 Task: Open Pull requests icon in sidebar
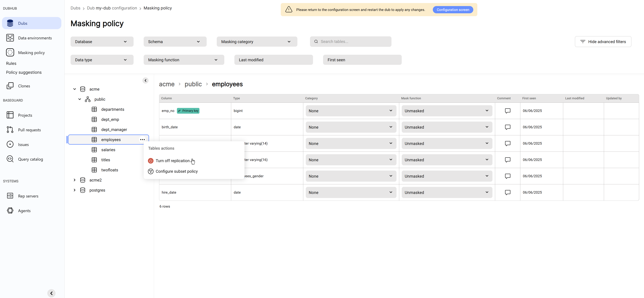[x=10, y=130]
